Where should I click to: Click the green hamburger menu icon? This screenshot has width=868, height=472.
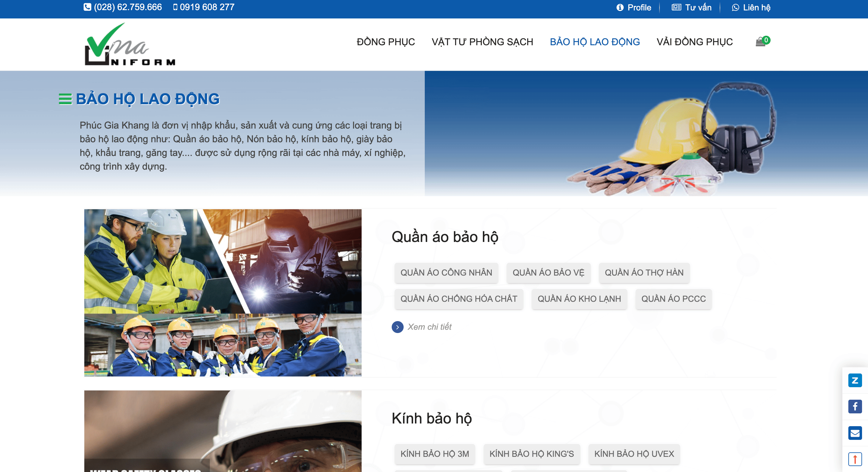tap(65, 99)
